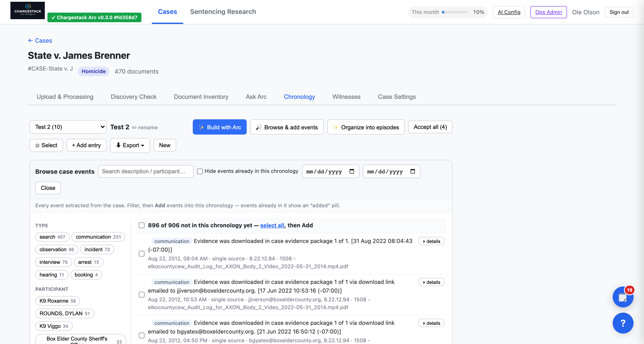644x344 pixels.
Task: Close the Browse case events panel
Action: click(x=48, y=188)
